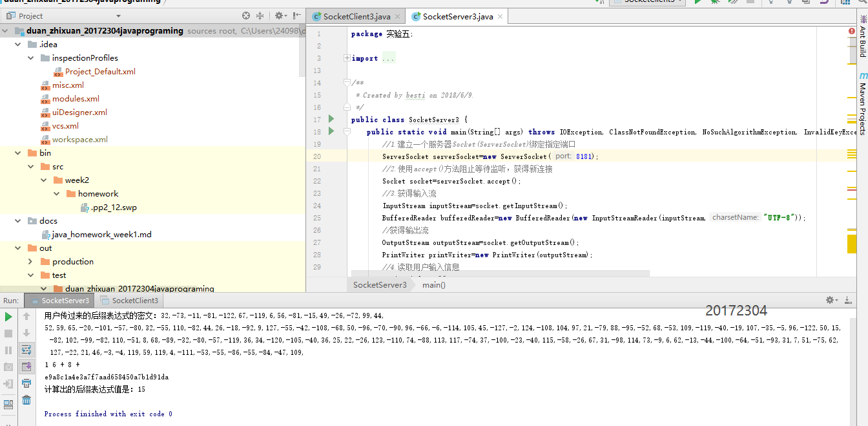Click the Stop process icon in the Run panel
The image size is (868, 426).
click(8, 334)
